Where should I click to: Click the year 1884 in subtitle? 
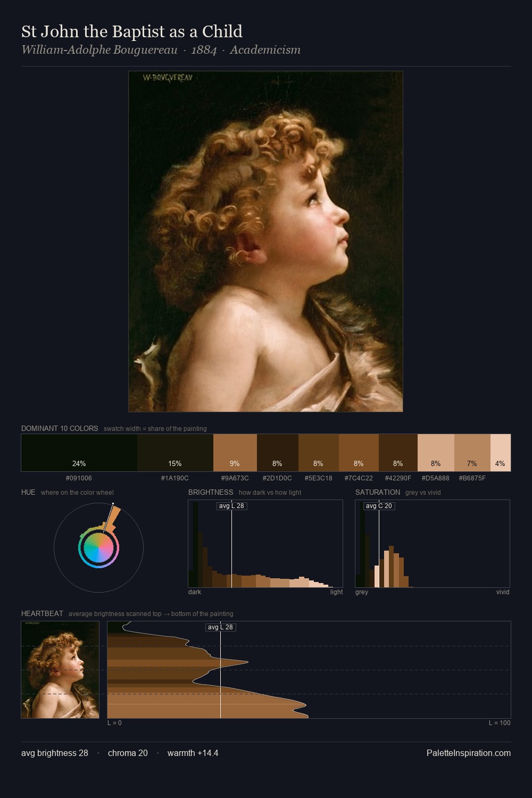tap(204, 50)
